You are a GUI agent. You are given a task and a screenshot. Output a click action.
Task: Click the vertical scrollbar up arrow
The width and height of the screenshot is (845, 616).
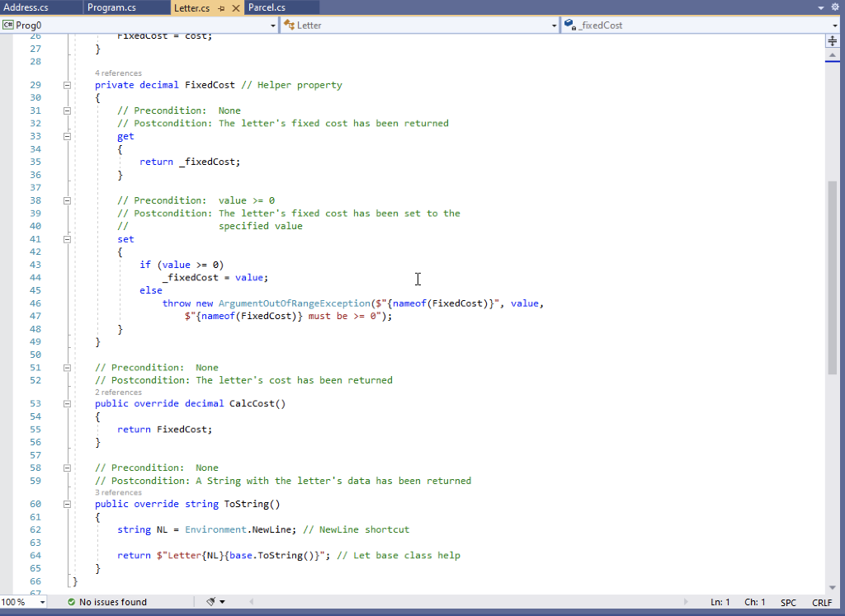[x=832, y=55]
